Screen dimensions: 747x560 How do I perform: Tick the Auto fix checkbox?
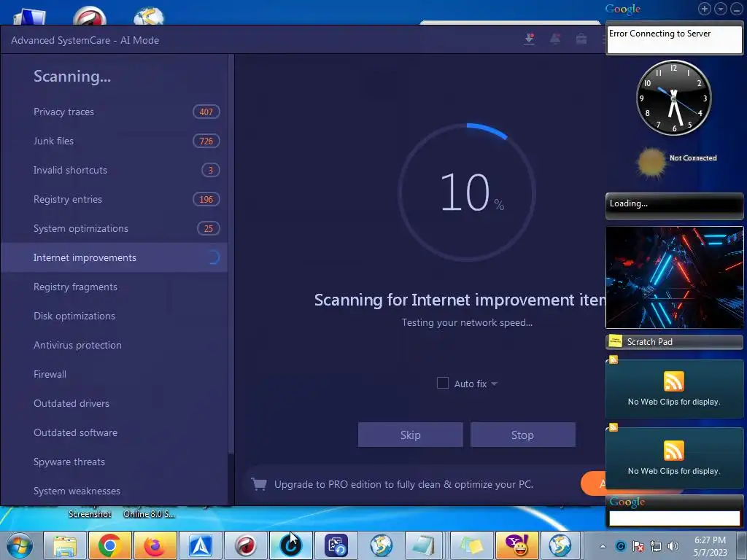(x=443, y=384)
